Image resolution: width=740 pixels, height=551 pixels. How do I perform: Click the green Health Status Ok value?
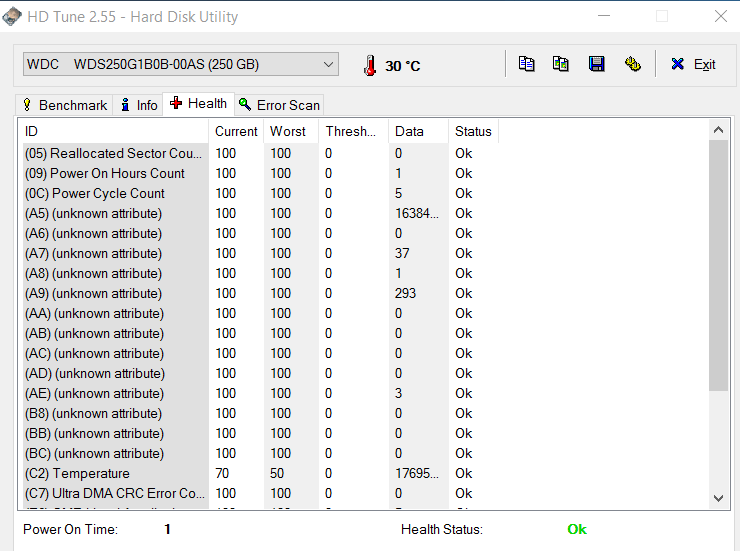(x=577, y=529)
